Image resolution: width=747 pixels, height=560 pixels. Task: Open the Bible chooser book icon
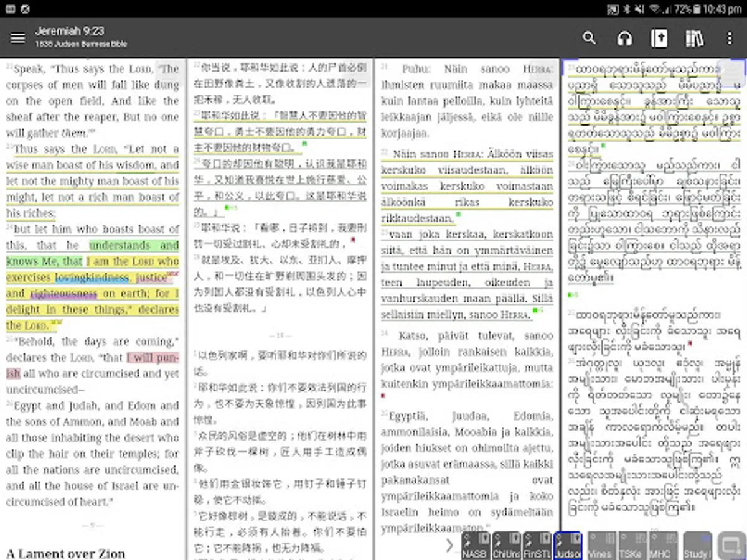coord(659,39)
